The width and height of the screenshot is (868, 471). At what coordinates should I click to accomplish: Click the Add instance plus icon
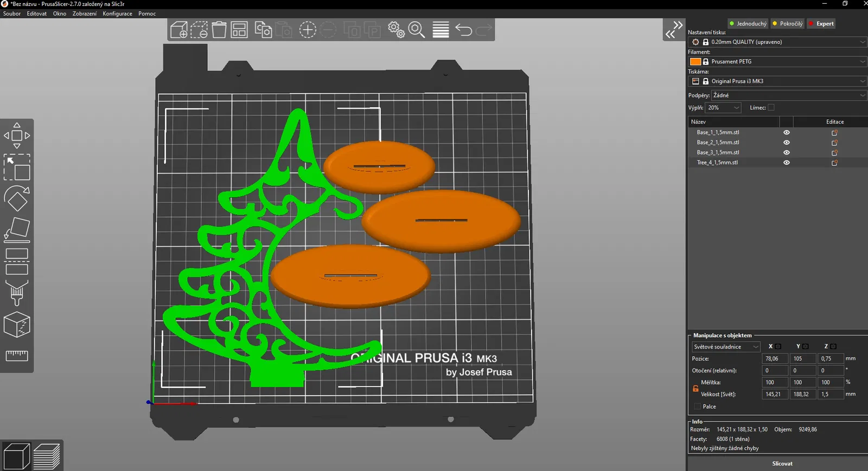[308, 30]
